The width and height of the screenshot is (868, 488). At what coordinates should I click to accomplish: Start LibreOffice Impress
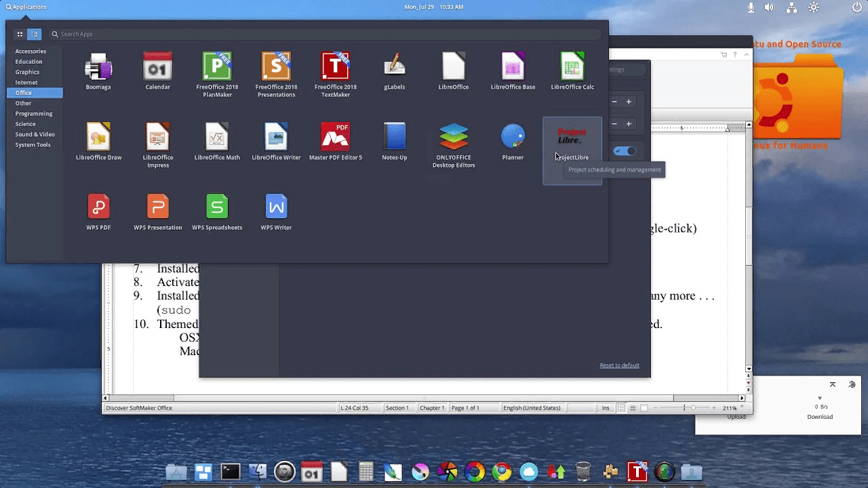click(x=157, y=146)
